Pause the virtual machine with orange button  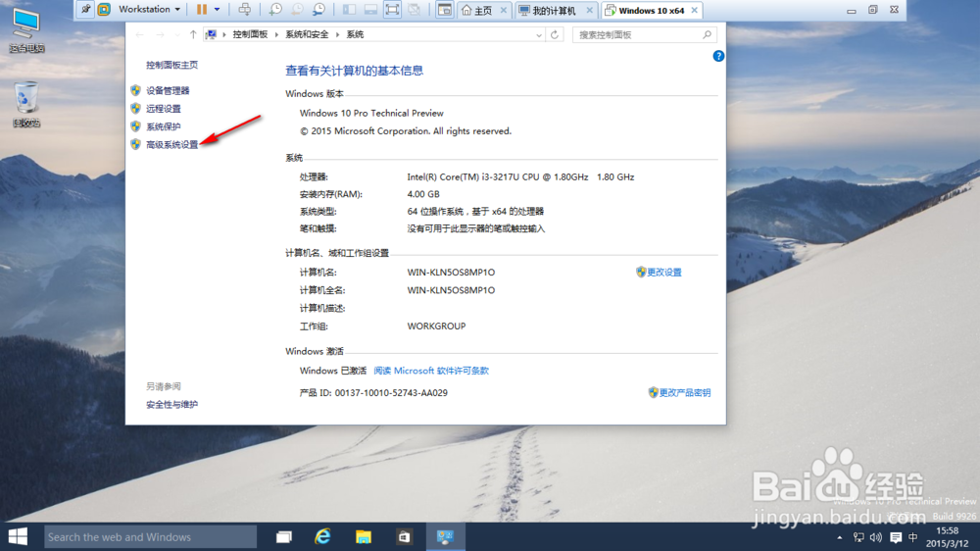(201, 10)
